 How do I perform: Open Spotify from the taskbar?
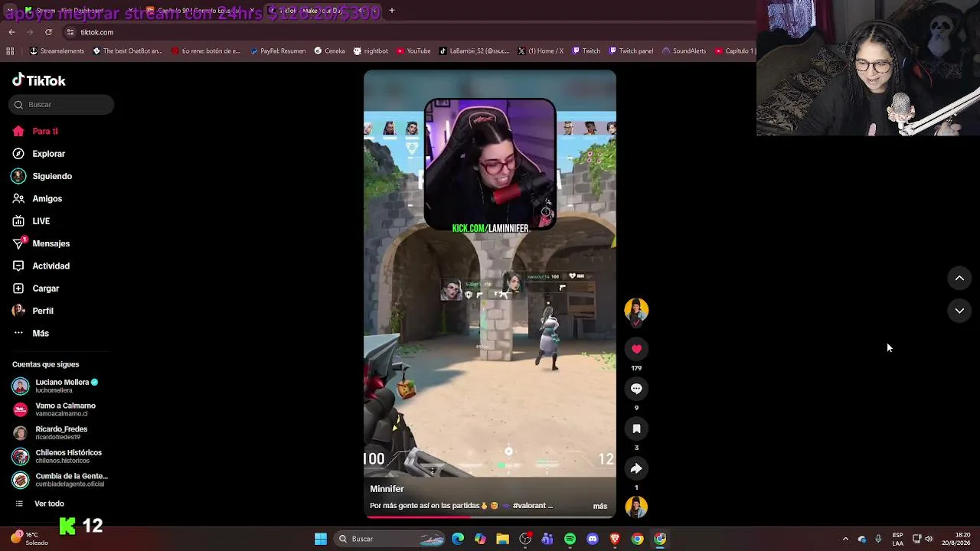(570, 539)
